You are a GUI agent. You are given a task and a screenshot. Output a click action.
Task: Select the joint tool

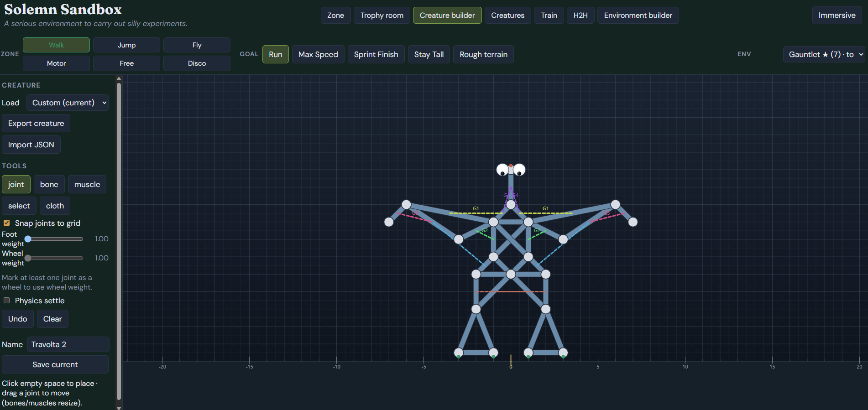(16, 184)
